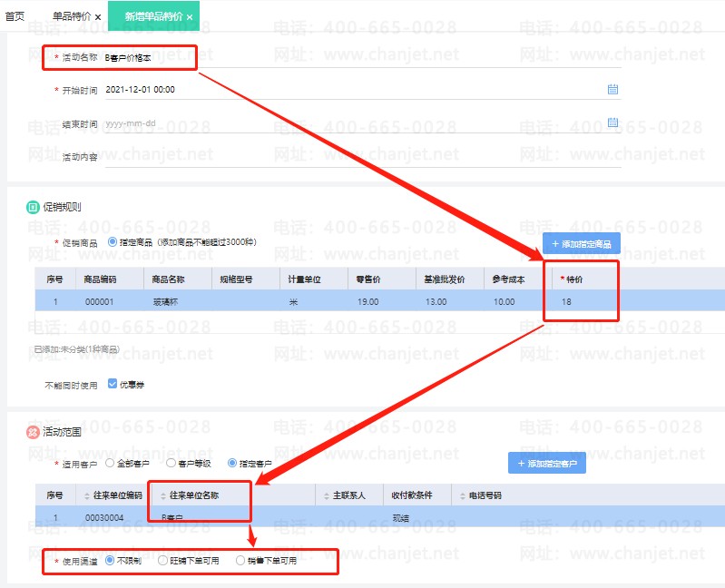Click the 活动范围 section icon
Screen dimensions: 725x588
click(33, 432)
